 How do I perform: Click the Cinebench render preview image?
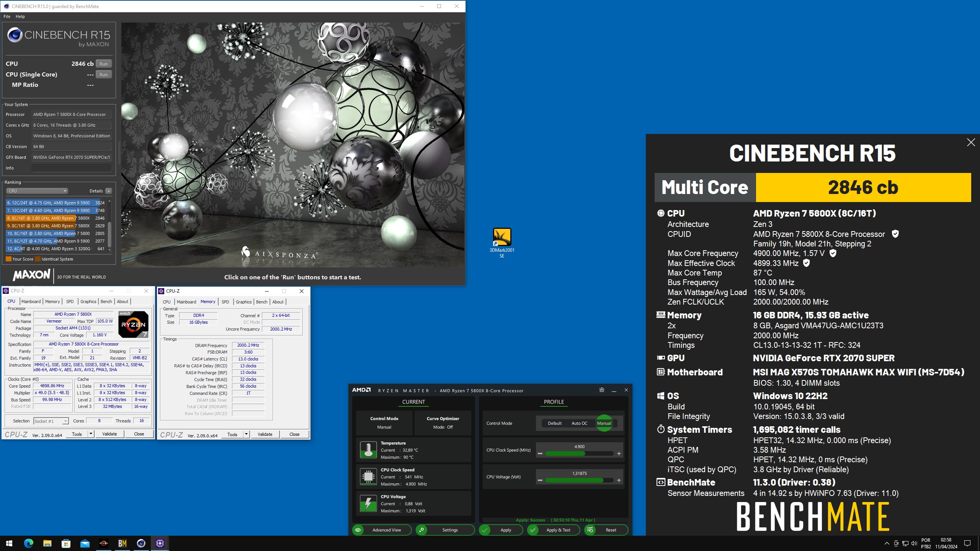(293, 145)
